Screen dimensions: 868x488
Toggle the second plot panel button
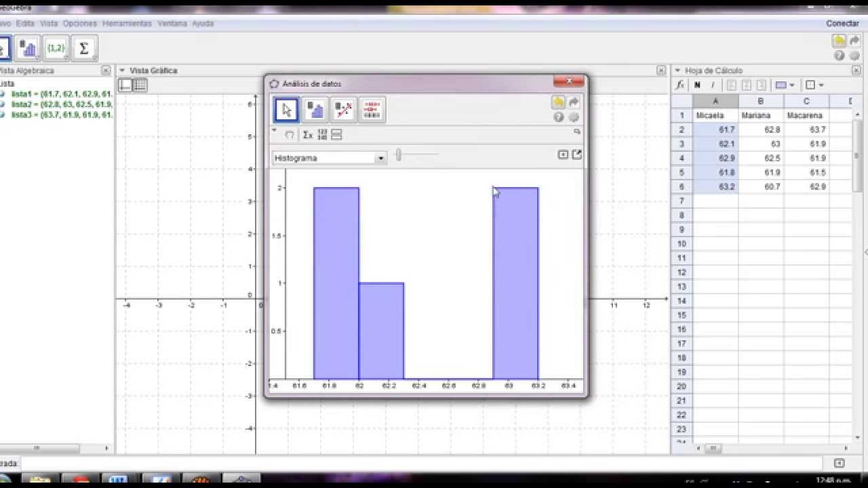[336, 135]
